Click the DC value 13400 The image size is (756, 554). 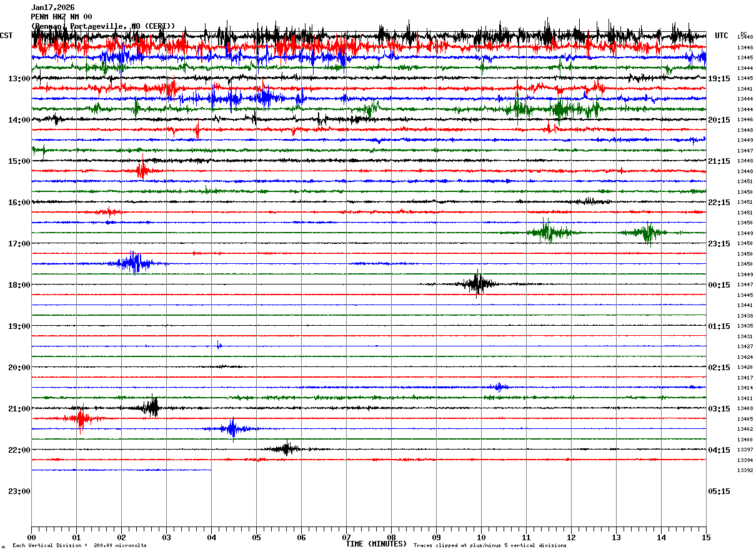pyautogui.click(x=745, y=440)
